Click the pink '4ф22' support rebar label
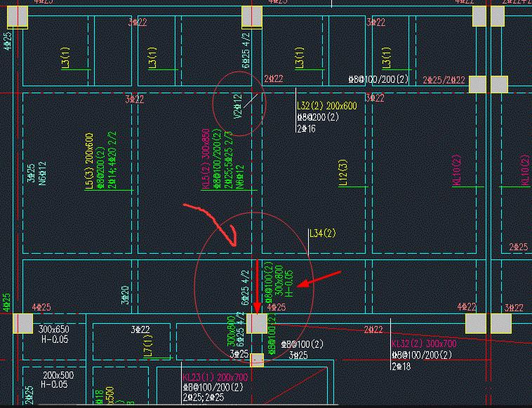532x408 pixels. (x=467, y=306)
